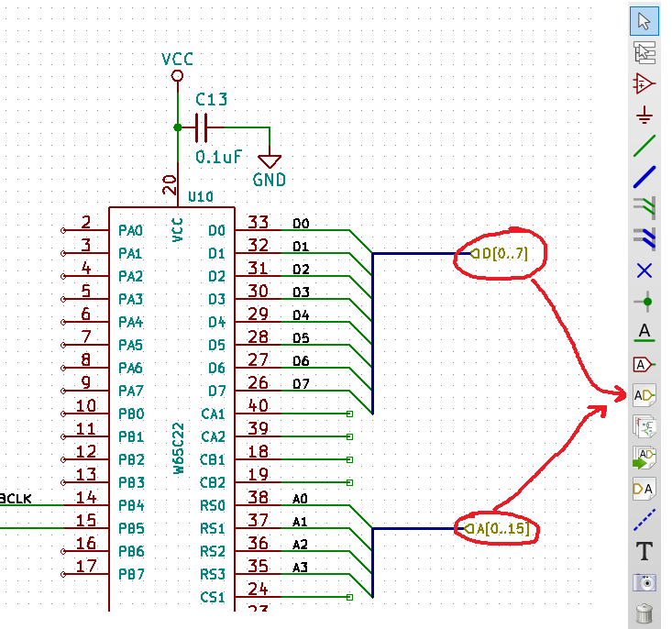The image size is (672, 629).
Task: Select the place text T tool
Action: 644,551
